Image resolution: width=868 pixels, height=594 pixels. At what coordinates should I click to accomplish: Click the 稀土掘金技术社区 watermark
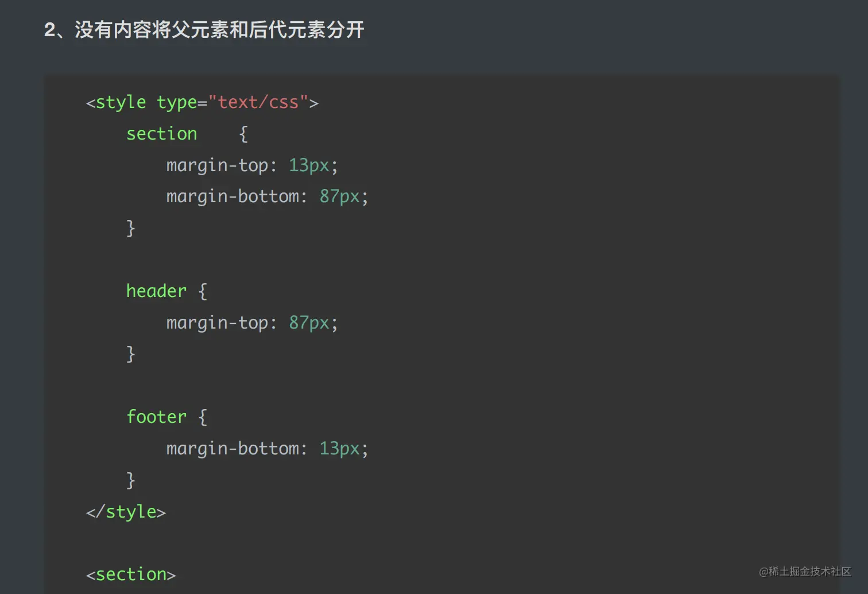click(x=805, y=571)
